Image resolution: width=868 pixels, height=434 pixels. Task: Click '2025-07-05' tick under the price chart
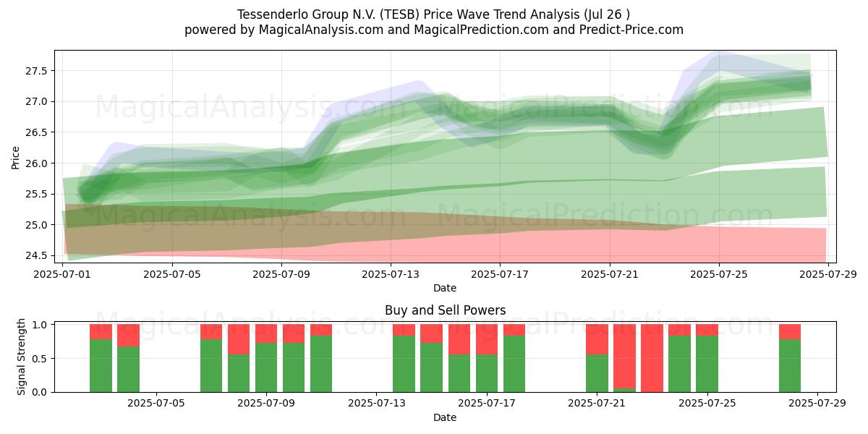pos(172,274)
